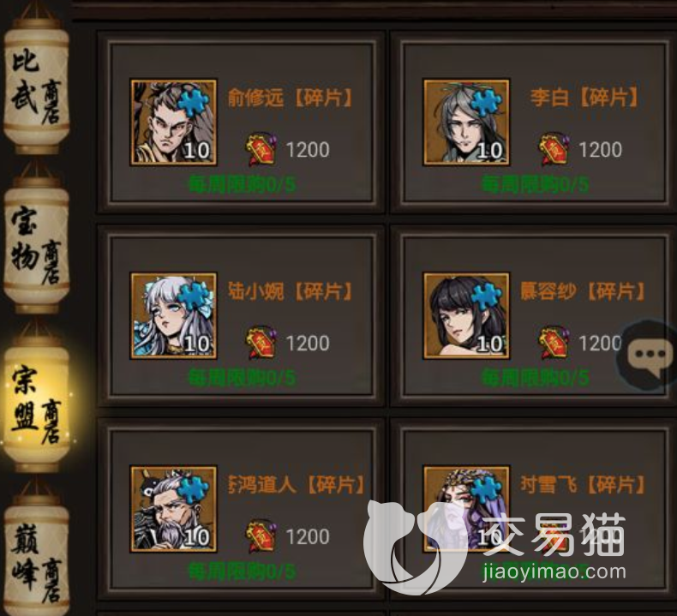Tap the currency token on 惊鸿道人 card
The width and height of the screenshot is (677, 616).
point(261,536)
